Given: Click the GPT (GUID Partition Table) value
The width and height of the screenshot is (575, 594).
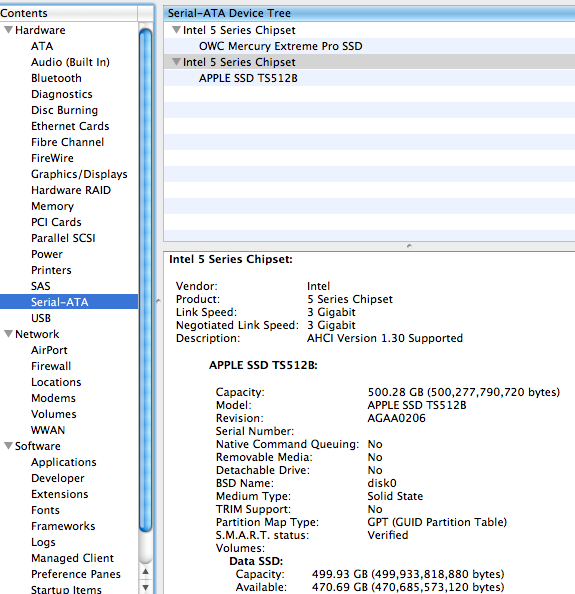Looking at the screenshot, I should pyautogui.click(x=437, y=522).
